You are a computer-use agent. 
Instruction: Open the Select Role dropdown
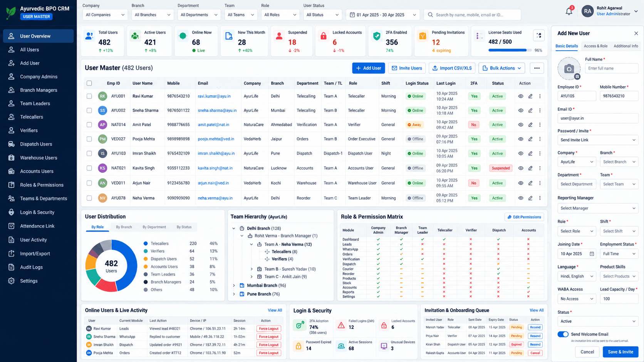(x=577, y=231)
